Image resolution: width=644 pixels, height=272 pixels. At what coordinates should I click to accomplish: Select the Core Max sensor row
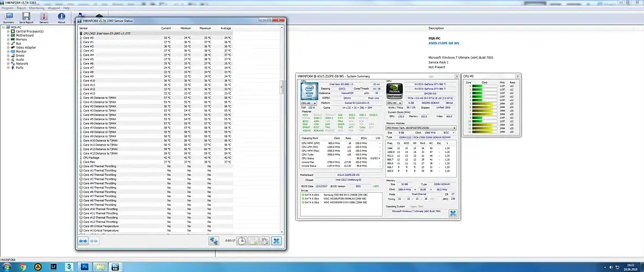pyautogui.click(x=155, y=162)
